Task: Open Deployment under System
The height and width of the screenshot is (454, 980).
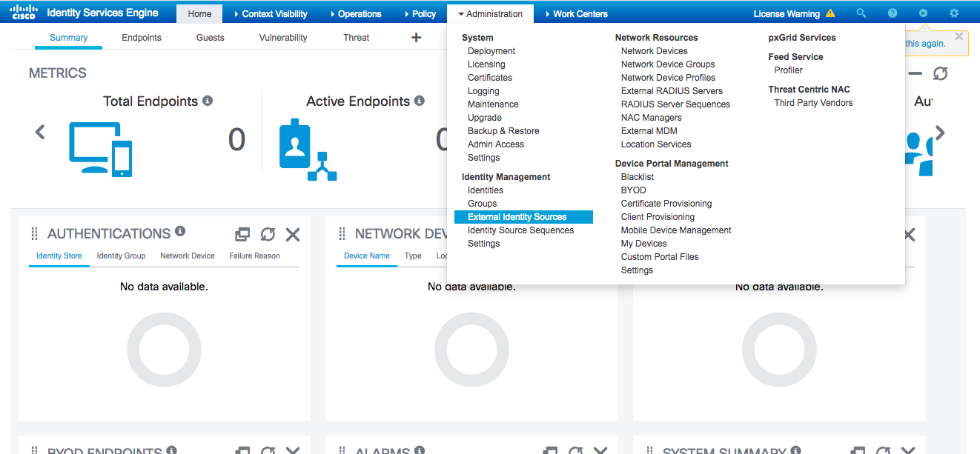Action: tap(491, 51)
